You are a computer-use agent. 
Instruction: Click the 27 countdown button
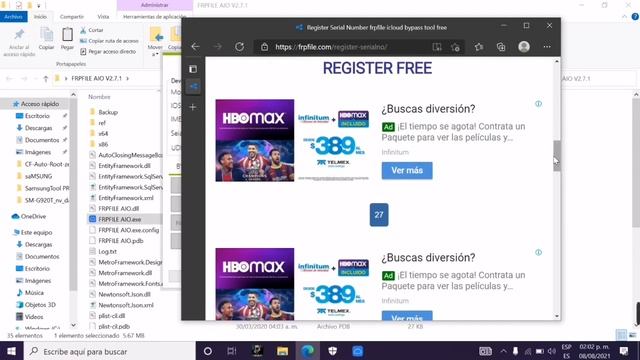(379, 215)
